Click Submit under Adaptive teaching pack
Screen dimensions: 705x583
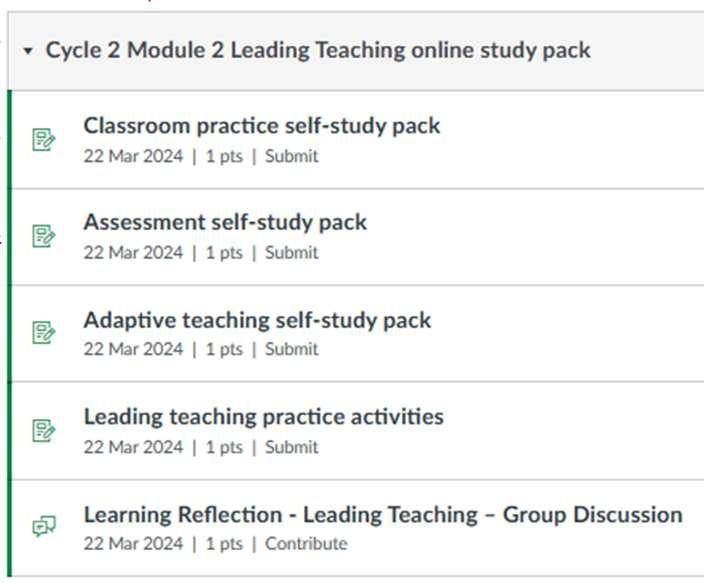click(x=292, y=349)
